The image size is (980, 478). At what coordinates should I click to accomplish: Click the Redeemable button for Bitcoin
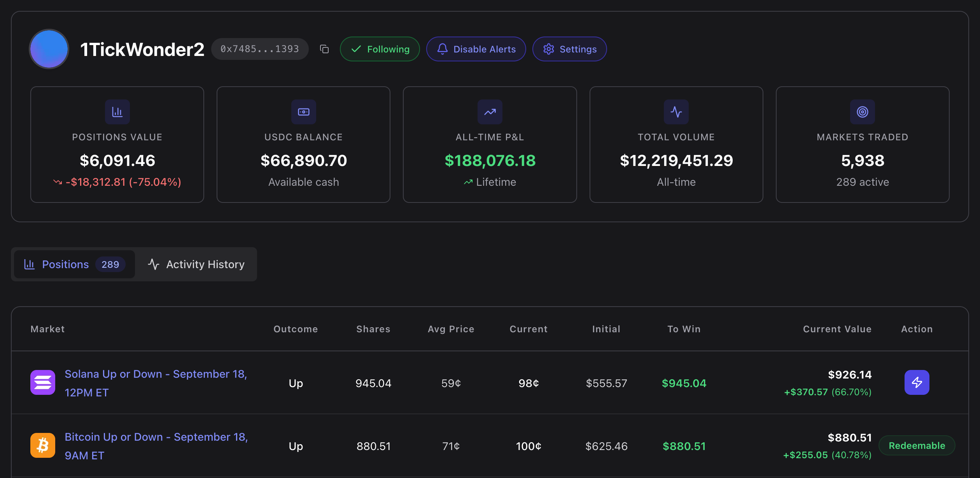tap(917, 445)
